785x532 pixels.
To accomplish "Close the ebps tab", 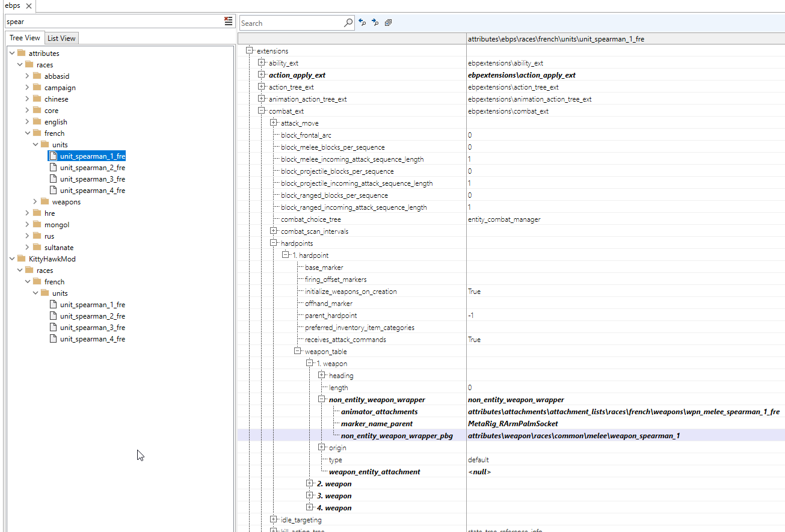I will click(x=29, y=6).
